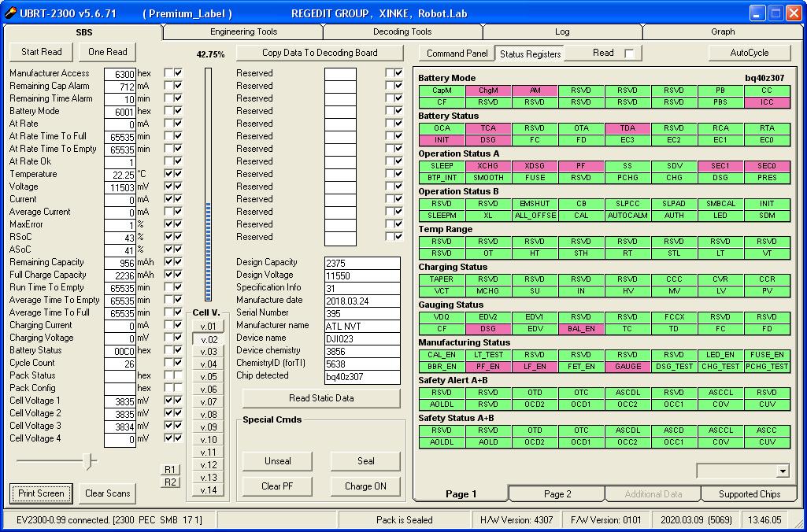
Task: Click the One Read button
Action: click(x=108, y=52)
